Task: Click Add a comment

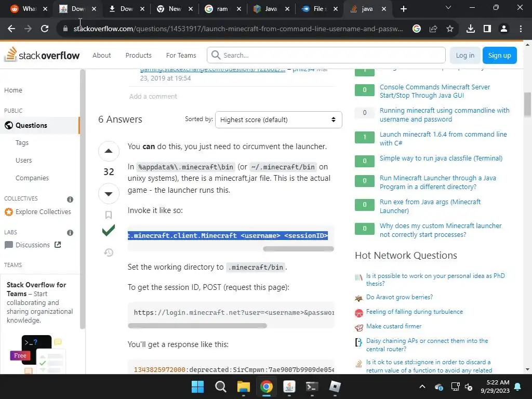Action: (153, 96)
